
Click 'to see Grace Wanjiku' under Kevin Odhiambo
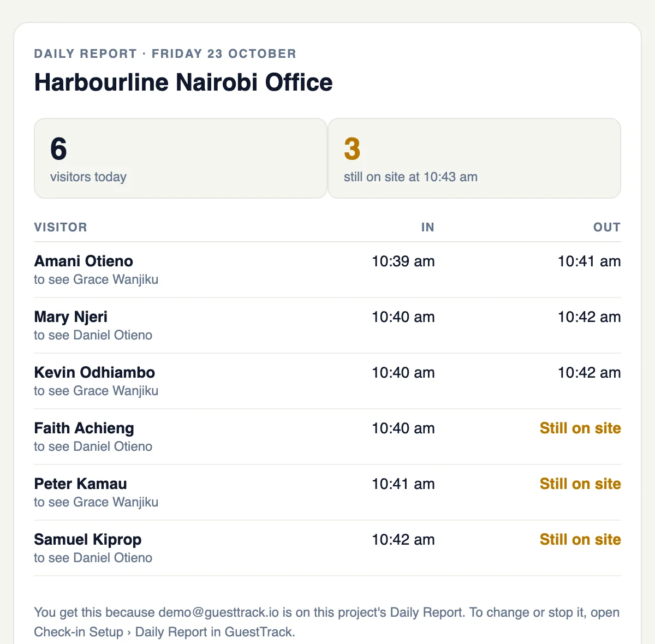(x=96, y=391)
